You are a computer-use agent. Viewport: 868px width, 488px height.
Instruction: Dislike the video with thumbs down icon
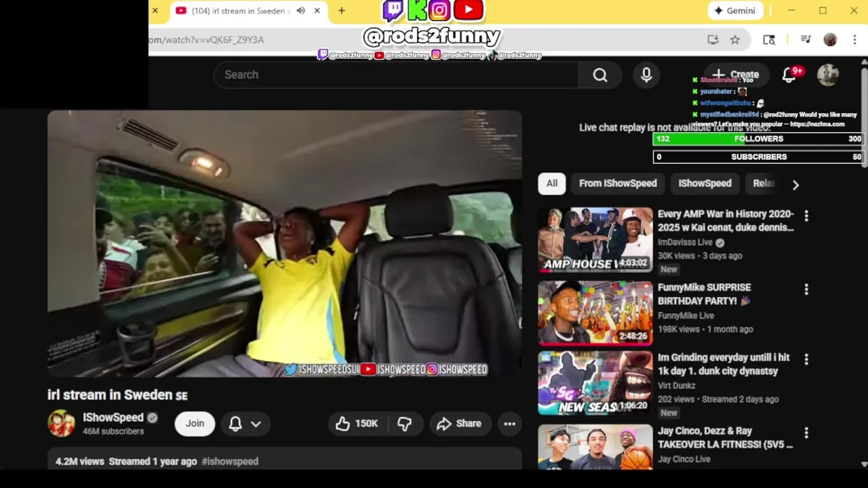click(x=404, y=424)
